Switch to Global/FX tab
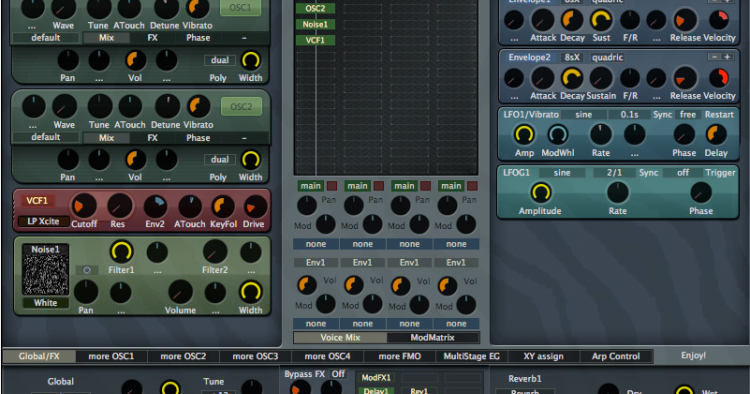Viewport: 750px width, 394px height. pyautogui.click(x=39, y=356)
